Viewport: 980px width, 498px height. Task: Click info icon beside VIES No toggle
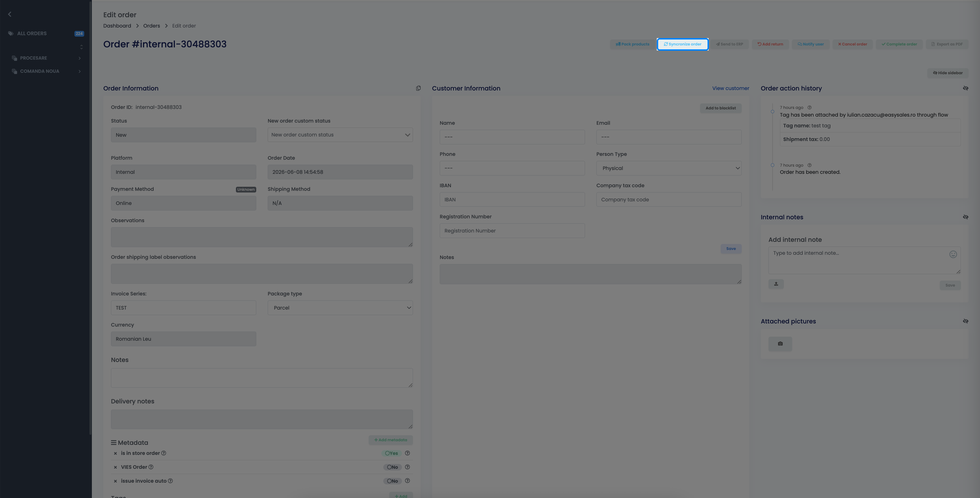(x=407, y=467)
